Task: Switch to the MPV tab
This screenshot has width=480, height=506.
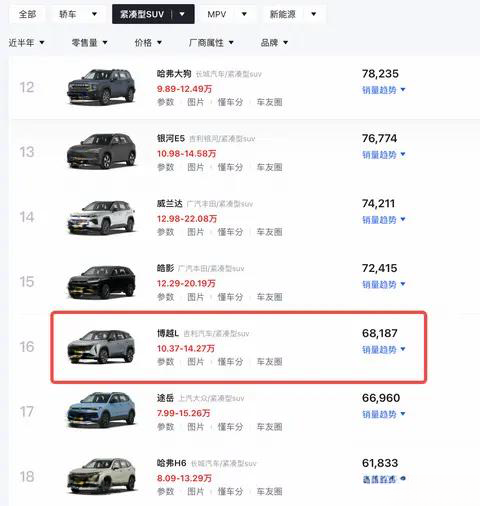Action: click(x=227, y=14)
